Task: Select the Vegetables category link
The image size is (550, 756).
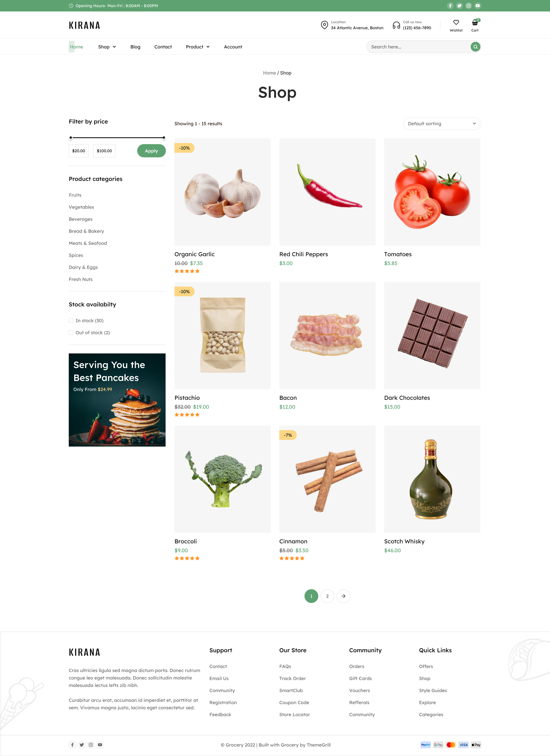Action: click(81, 207)
